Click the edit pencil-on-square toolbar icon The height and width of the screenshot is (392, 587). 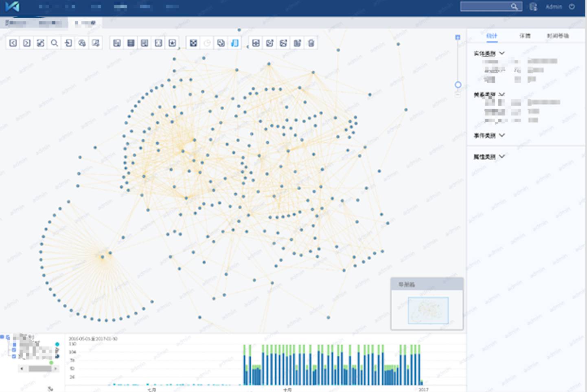[x=269, y=43]
